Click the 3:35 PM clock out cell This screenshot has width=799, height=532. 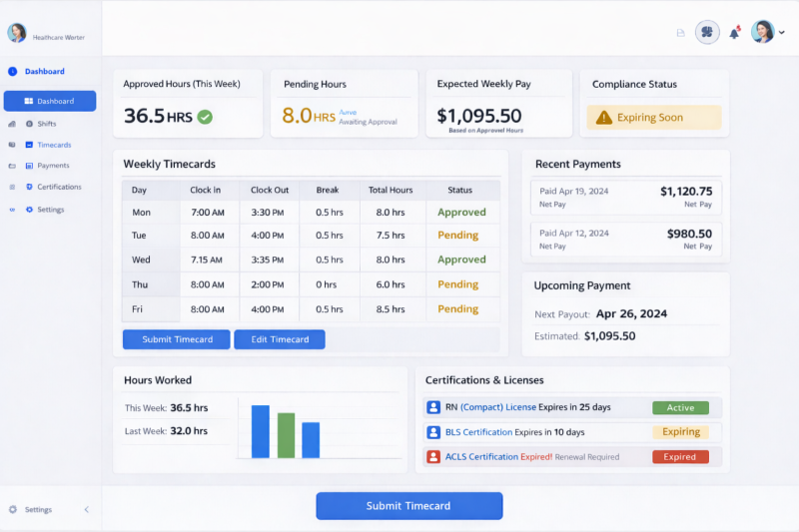click(268, 260)
